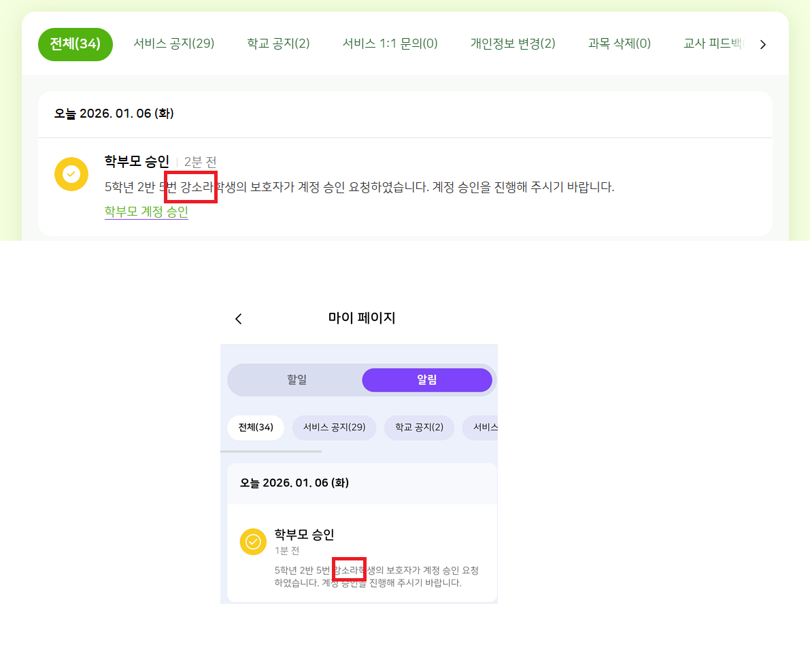Click the yellow check icon in the top notification
This screenshot has width=810, height=672.
71,174
